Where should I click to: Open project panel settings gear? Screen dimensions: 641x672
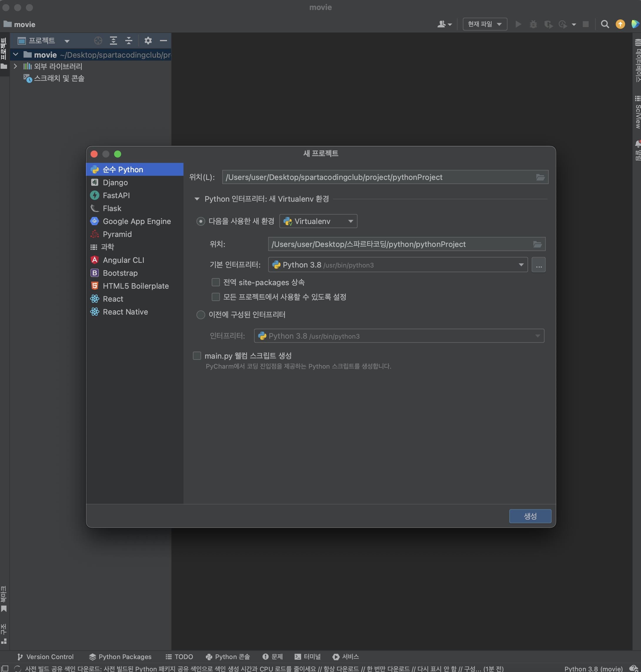(x=148, y=41)
